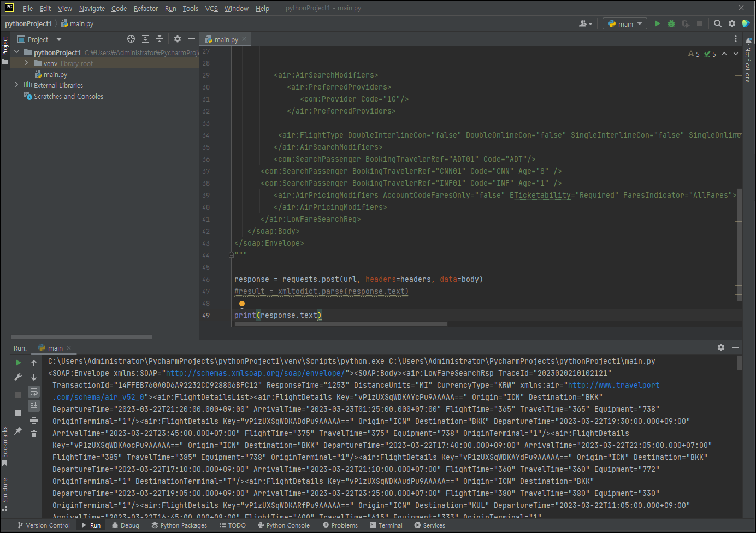756x533 pixels.
Task: Collapse the pythonProject1 project node
Action: point(16,52)
